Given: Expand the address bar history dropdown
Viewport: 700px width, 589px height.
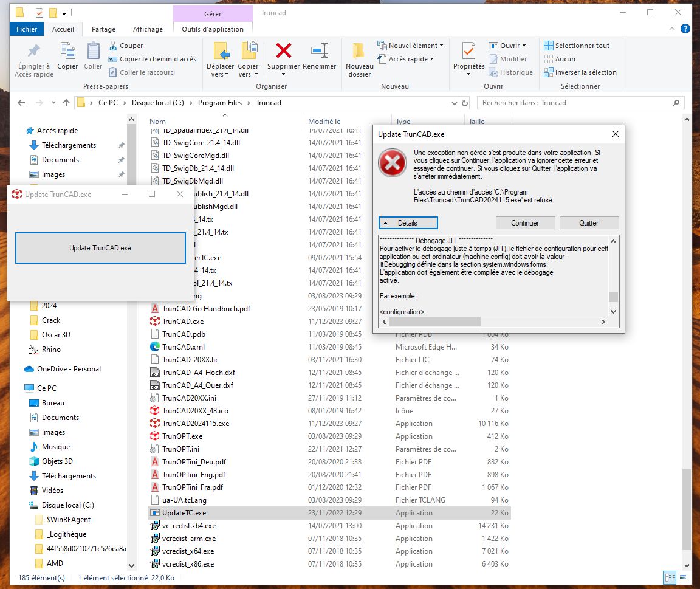Looking at the screenshot, I should pos(455,103).
